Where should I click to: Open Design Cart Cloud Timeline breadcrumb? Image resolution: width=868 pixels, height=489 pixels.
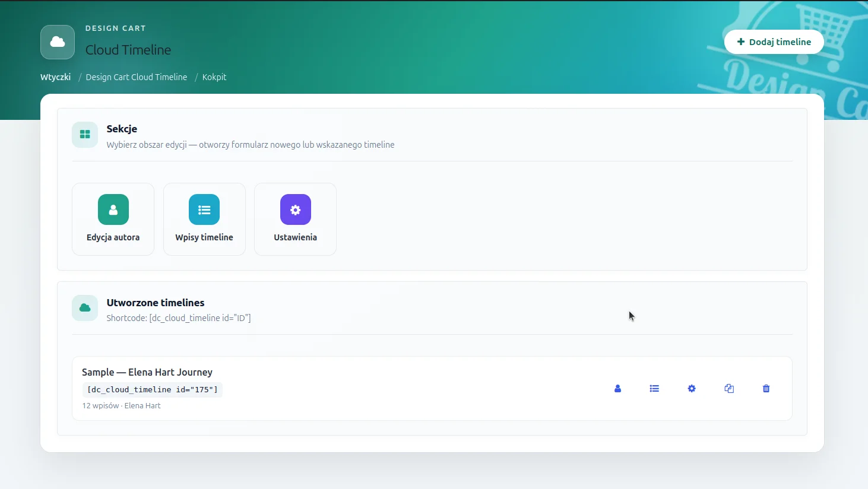(x=137, y=77)
